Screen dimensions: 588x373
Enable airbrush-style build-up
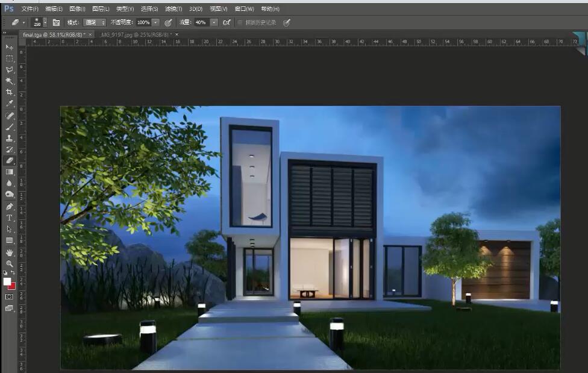coord(227,22)
